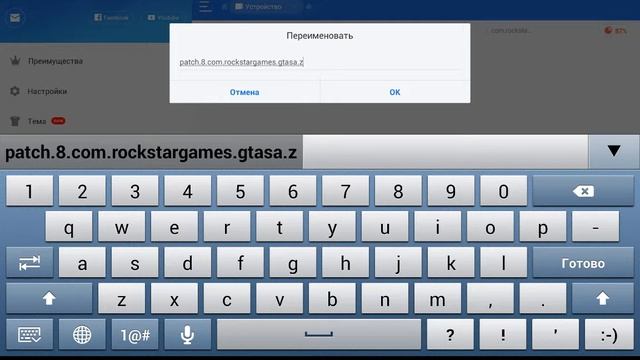Select the suggested word patch.8.com.rockstargames.gtasa.z
The width and height of the screenshot is (640, 360).
[x=151, y=152]
